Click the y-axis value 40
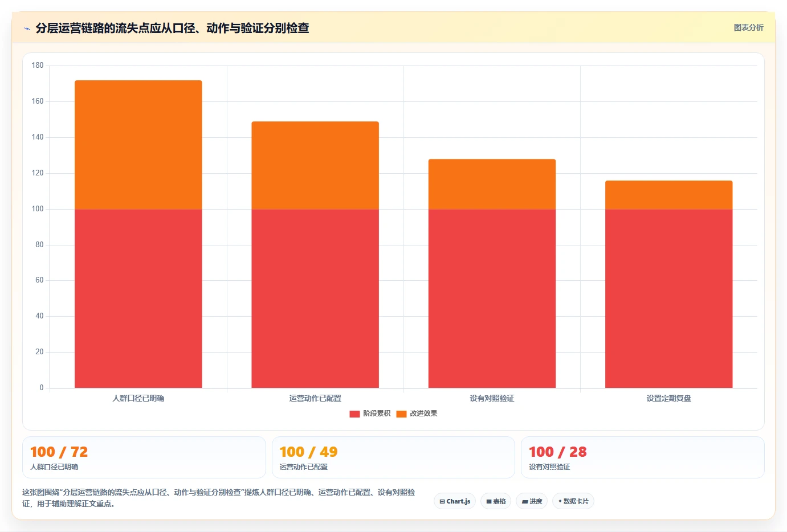The image size is (787, 532). pos(39,316)
